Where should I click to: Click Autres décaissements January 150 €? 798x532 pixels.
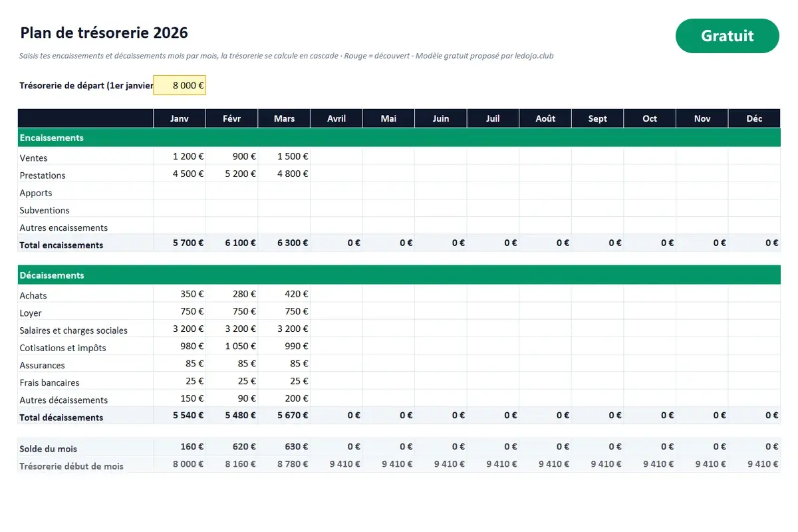click(x=180, y=398)
